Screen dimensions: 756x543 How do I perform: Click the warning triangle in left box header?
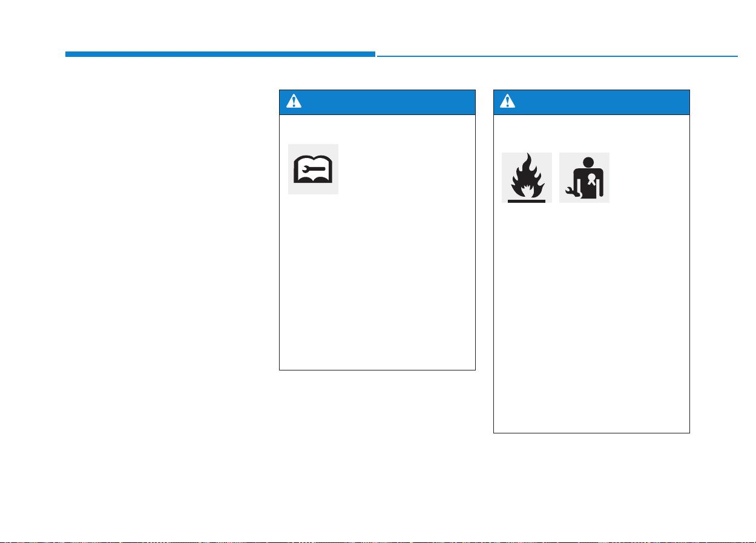(x=294, y=102)
